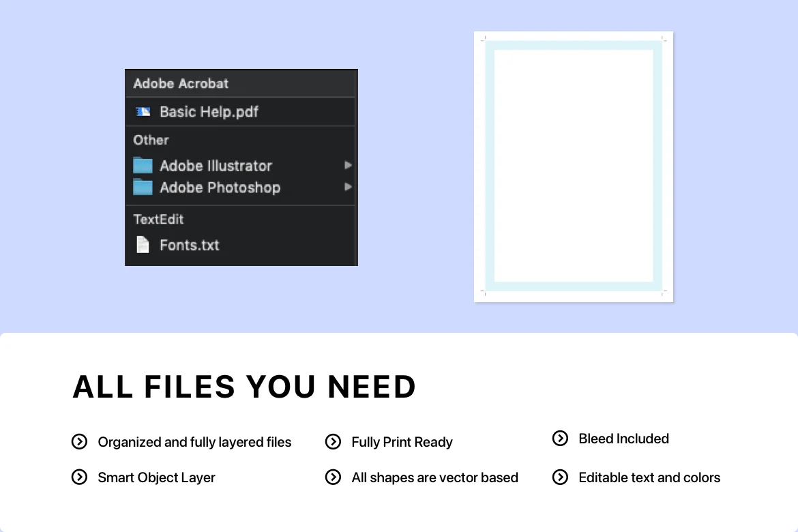Click the TextEdit section header
The height and width of the screenshot is (532, 798).
(158, 220)
